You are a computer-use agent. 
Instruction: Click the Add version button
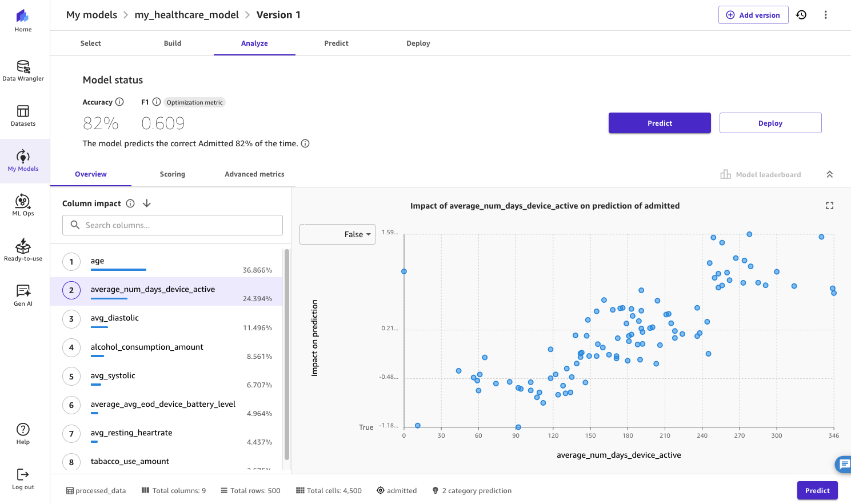753,14
